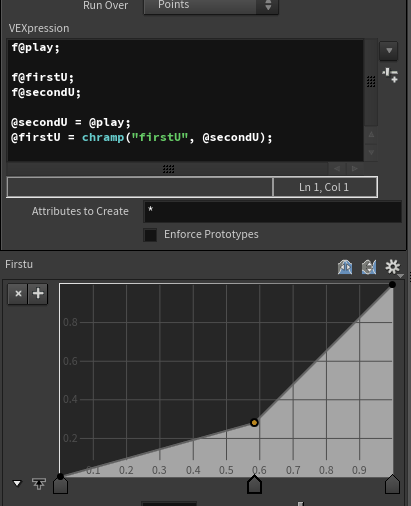The height and width of the screenshot is (506, 411).
Task: Select the top-right black ramp point
Action: [392, 284]
